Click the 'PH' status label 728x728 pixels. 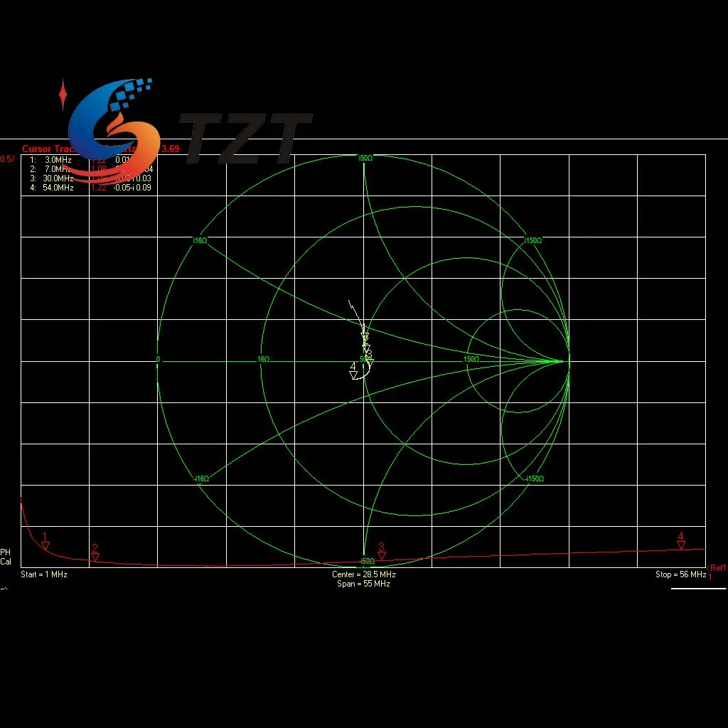[x=5, y=552]
